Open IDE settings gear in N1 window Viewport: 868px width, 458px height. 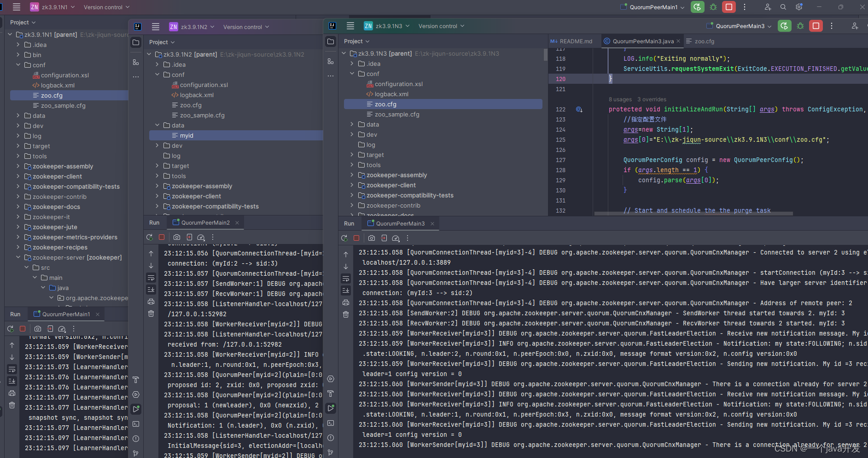click(799, 7)
